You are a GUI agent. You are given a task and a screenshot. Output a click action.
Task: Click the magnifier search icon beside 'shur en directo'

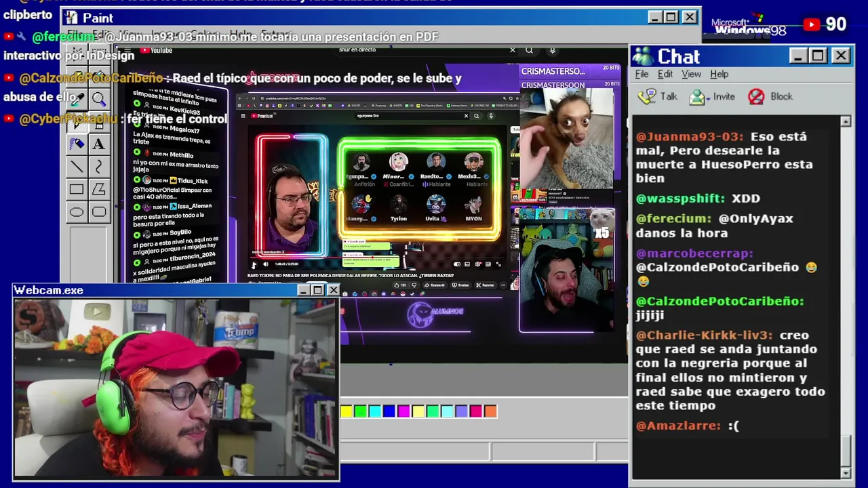click(x=529, y=50)
